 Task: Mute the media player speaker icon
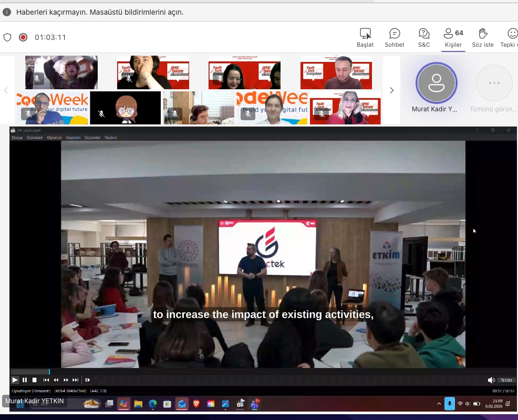[491, 380]
